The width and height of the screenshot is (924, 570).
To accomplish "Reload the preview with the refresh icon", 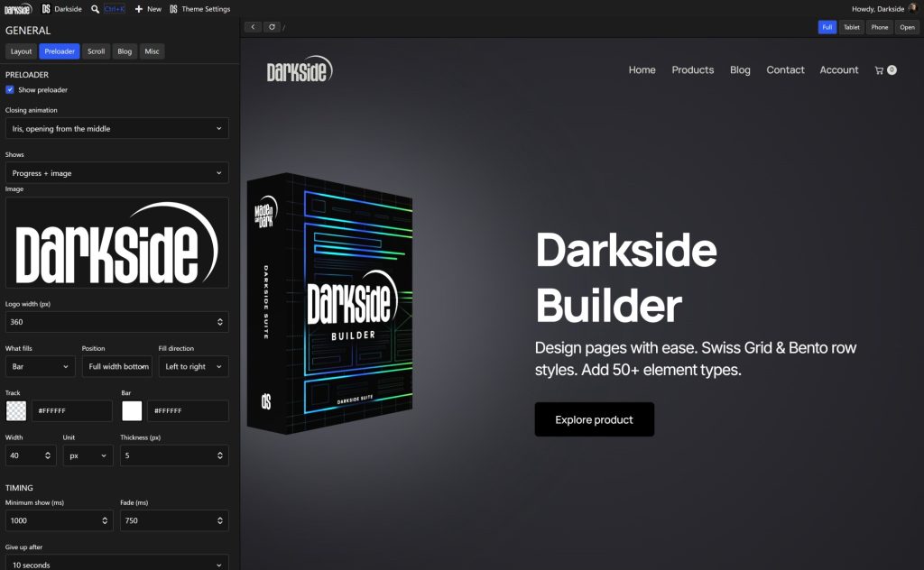I will pyautogui.click(x=272, y=27).
